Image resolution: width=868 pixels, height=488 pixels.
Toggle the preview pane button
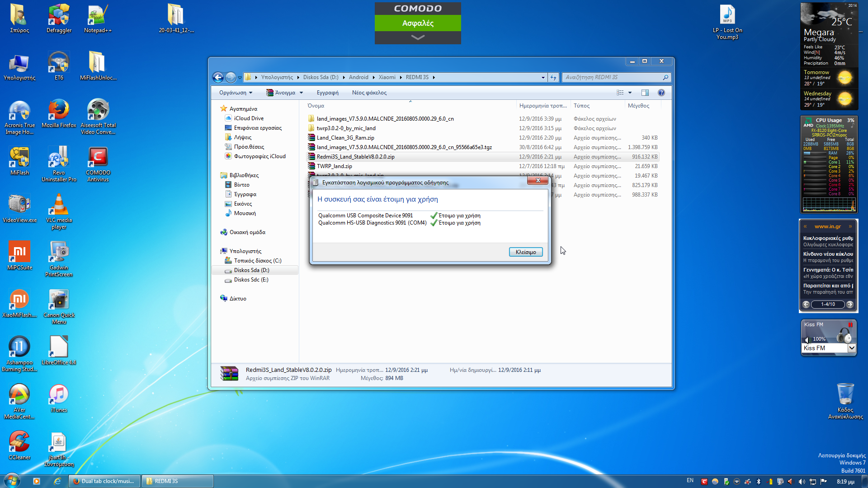[x=645, y=93]
